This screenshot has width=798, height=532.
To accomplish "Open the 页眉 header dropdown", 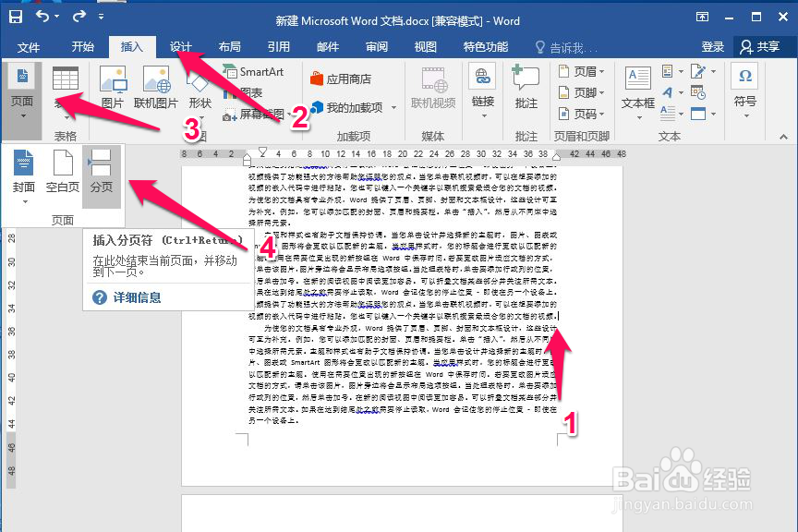I will click(582, 72).
